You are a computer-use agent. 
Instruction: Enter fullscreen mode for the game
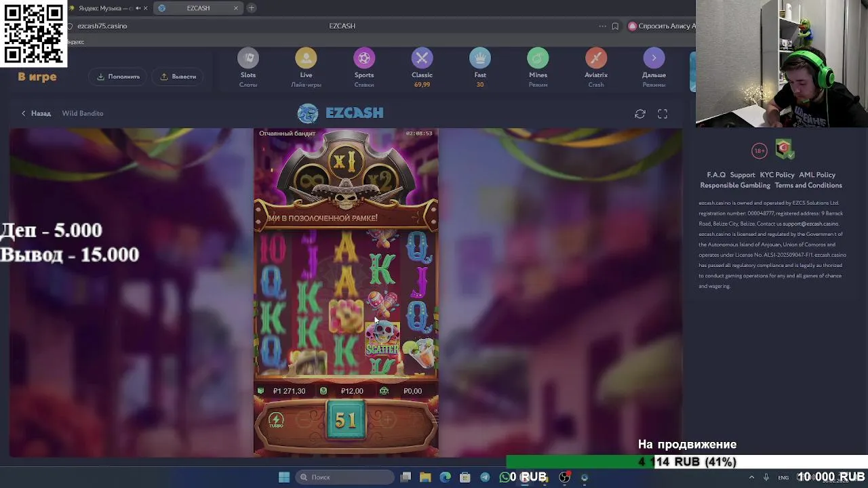click(663, 114)
